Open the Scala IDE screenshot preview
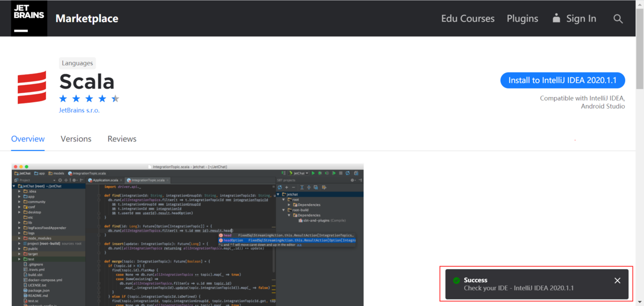 click(x=187, y=235)
